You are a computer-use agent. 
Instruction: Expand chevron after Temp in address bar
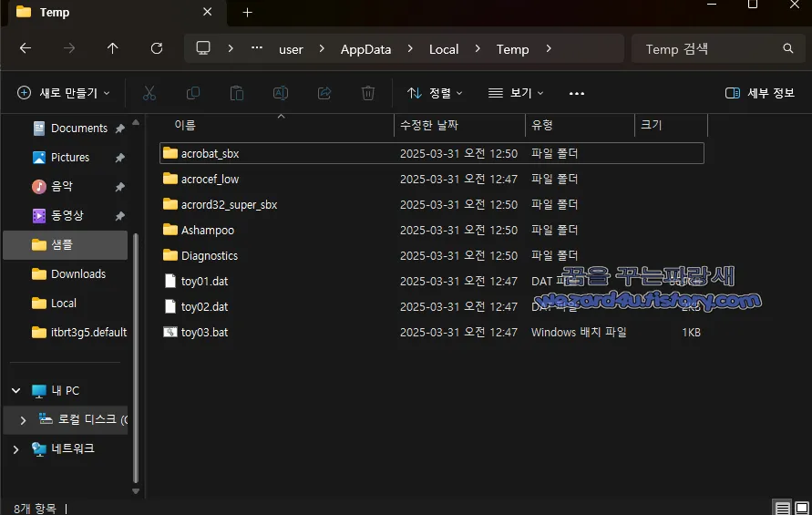[x=549, y=48]
